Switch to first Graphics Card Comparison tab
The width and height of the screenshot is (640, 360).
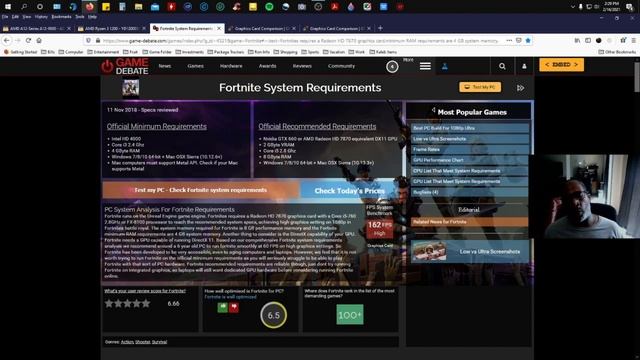pyautogui.click(x=262, y=29)
